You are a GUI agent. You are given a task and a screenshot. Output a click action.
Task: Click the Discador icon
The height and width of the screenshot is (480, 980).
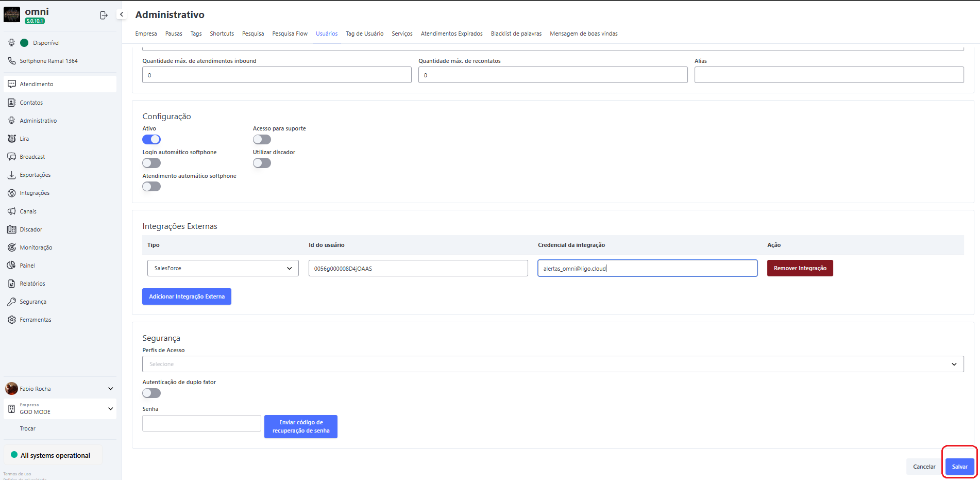tap(12, 229)
